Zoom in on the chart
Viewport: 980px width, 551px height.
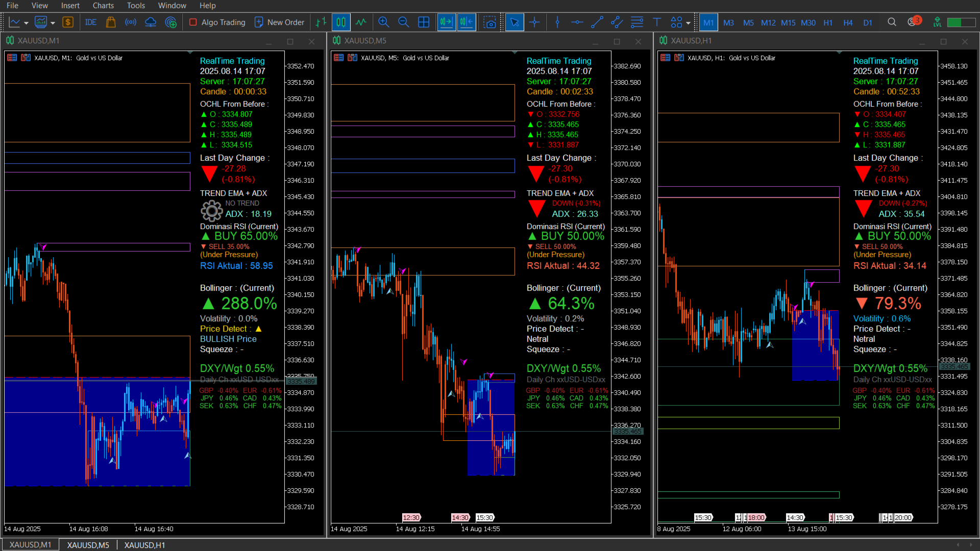click(384, 22)
